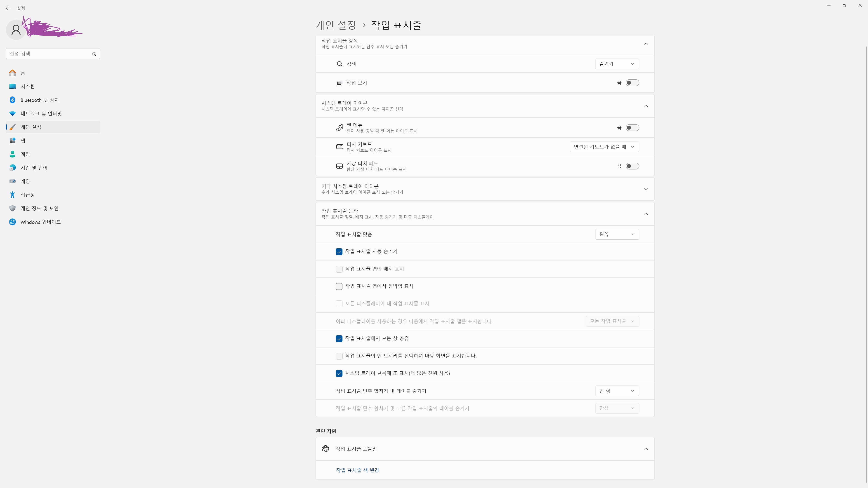Screen dimensions: 868x488
Task: Click the search magnifier in settings search box
Action: coord(94,54)
